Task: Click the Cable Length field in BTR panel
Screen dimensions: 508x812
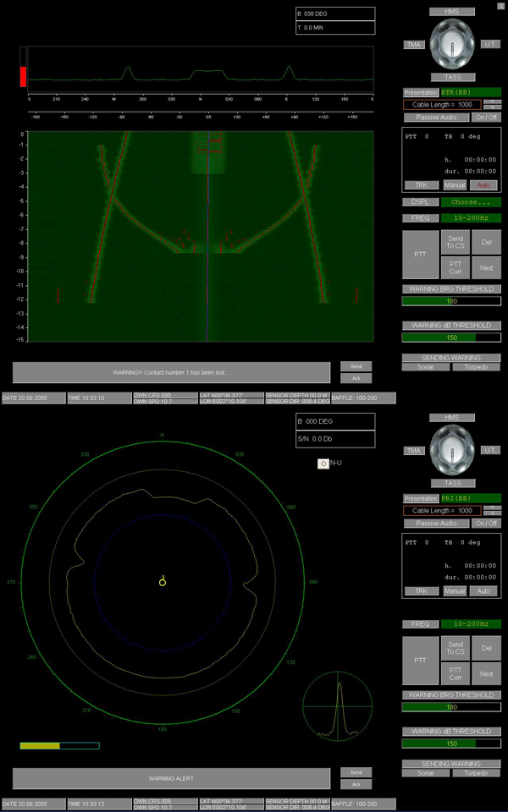Action: [442, 105]
